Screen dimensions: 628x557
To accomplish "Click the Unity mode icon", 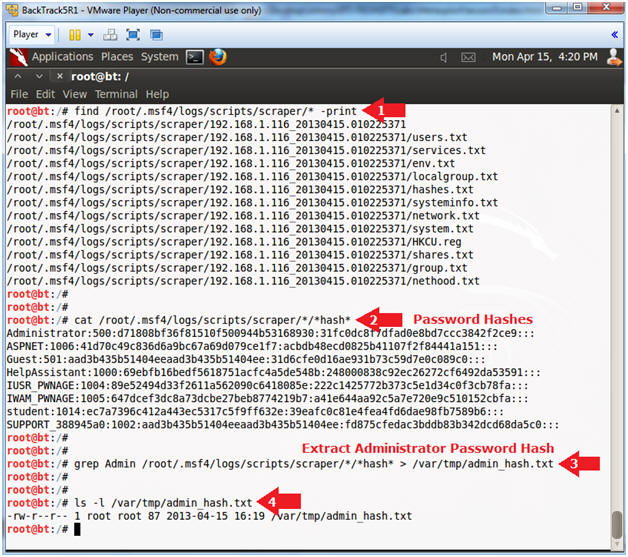I will coord(156,35).
